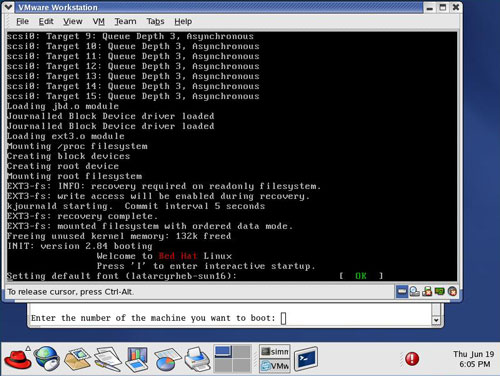Select the first workspace in switcher
Screen dimensions: 500x376
[x=223, y=352]
